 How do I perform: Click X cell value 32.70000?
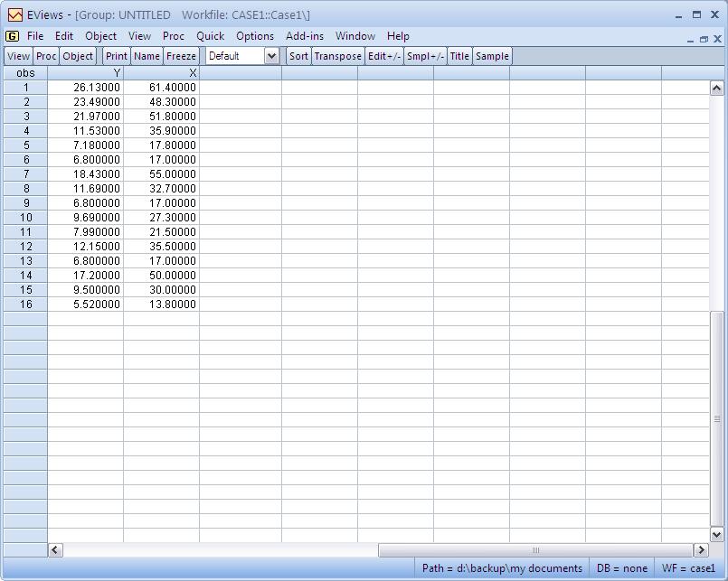coord(162,189)
